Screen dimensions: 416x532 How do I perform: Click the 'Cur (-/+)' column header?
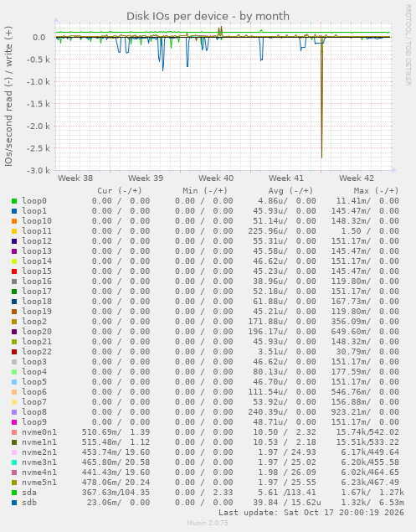(x=120, y=191)
